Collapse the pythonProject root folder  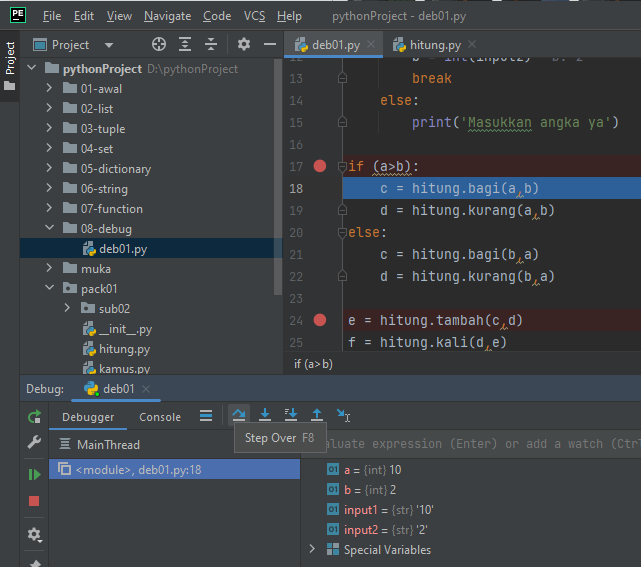tap(32, 68)
